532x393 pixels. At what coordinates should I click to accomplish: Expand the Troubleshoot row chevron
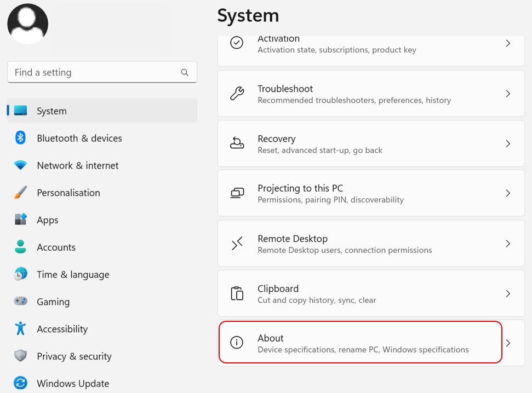pyautogui.click(x=508, y=94)
